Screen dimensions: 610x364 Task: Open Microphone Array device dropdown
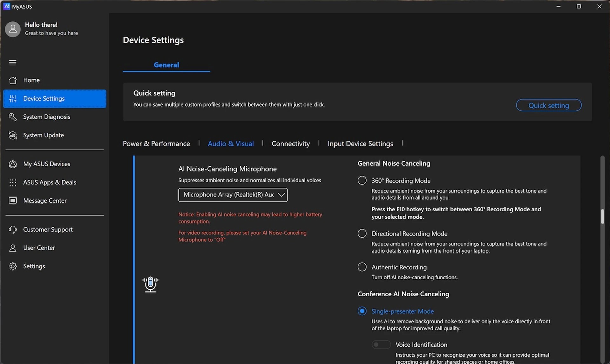tap(233, 195)
